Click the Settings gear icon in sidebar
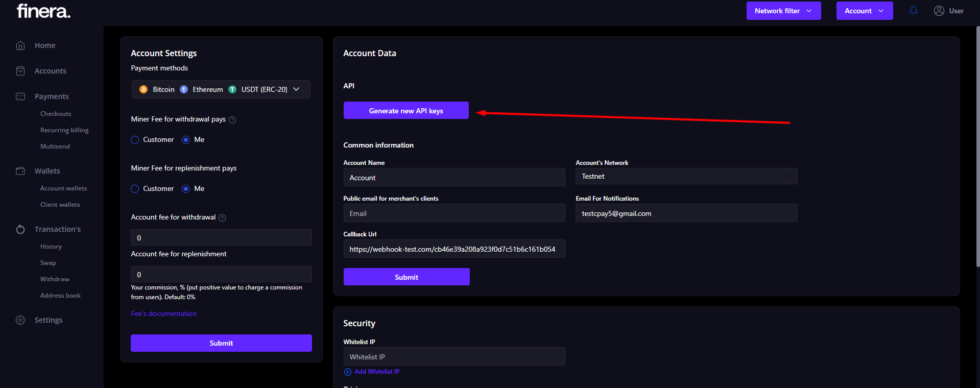 tap(20, 320)
